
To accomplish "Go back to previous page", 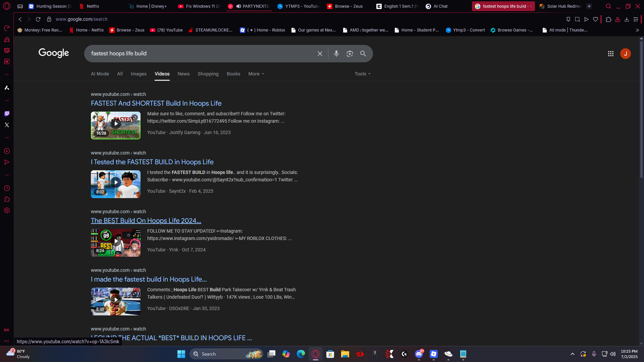I will [20, 19].
